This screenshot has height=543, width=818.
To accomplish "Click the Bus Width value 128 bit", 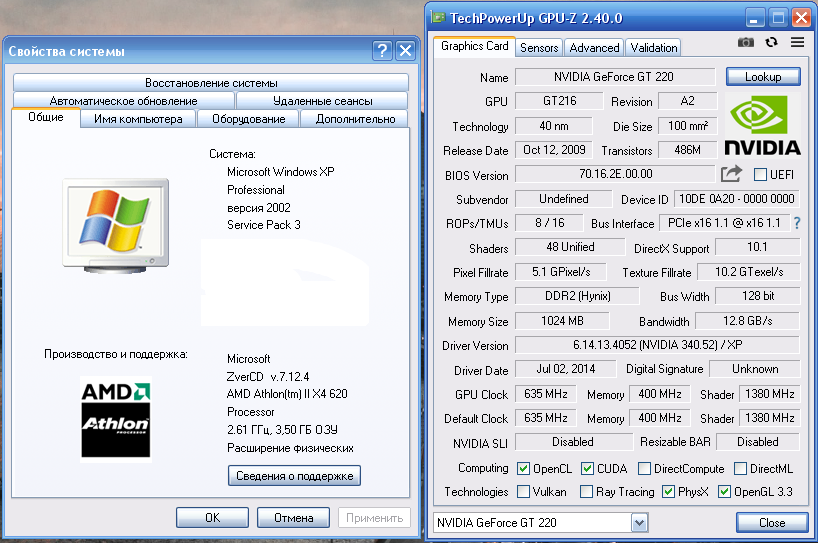I will [757, 296].
